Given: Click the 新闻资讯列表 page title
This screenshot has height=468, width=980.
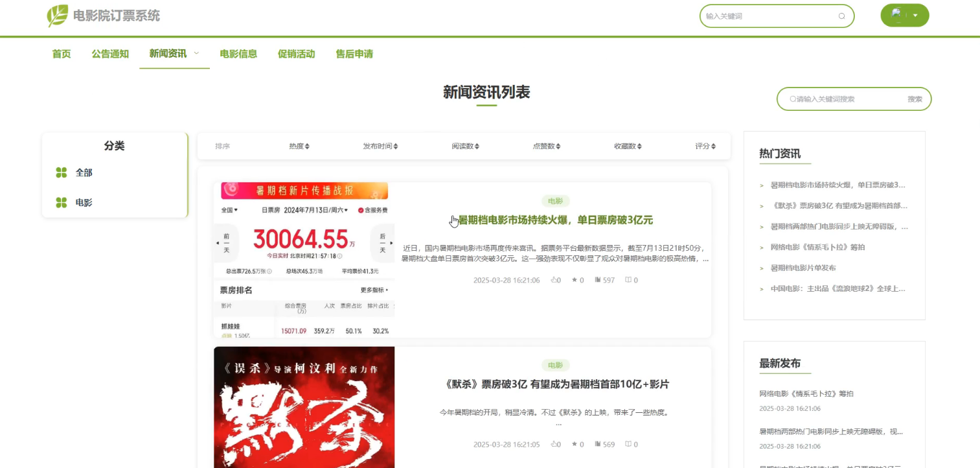Looking at the screenshot, I should click(486, 93).
